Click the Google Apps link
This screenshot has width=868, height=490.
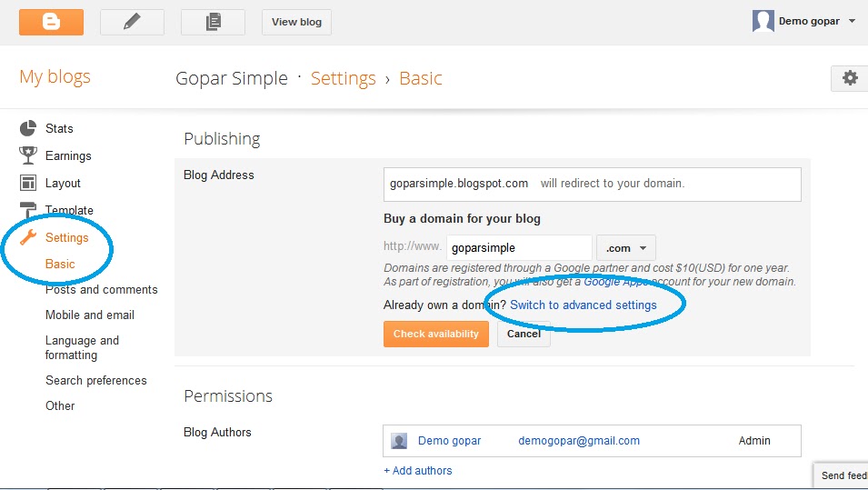[614, 282]
